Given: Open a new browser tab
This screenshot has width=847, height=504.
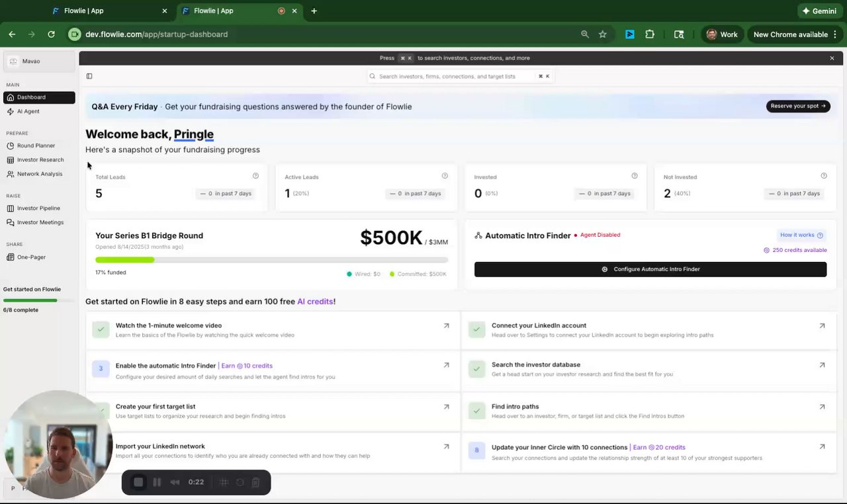Looking at the screenshot, I should (314, 11).
